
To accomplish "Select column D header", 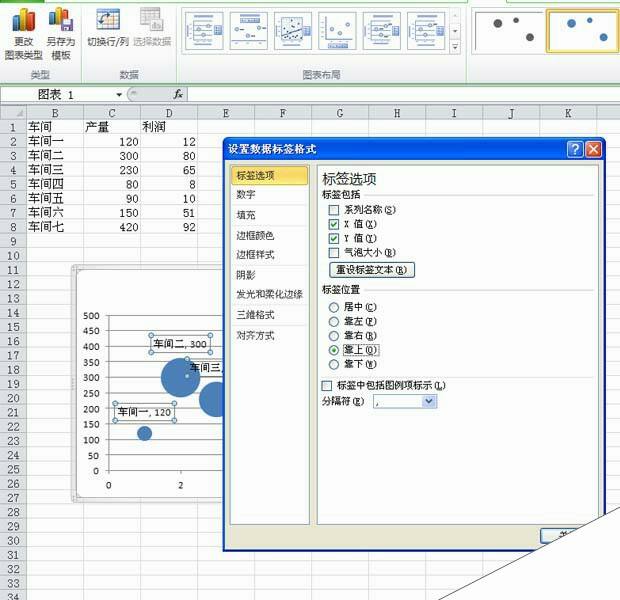I will [169, 114].
